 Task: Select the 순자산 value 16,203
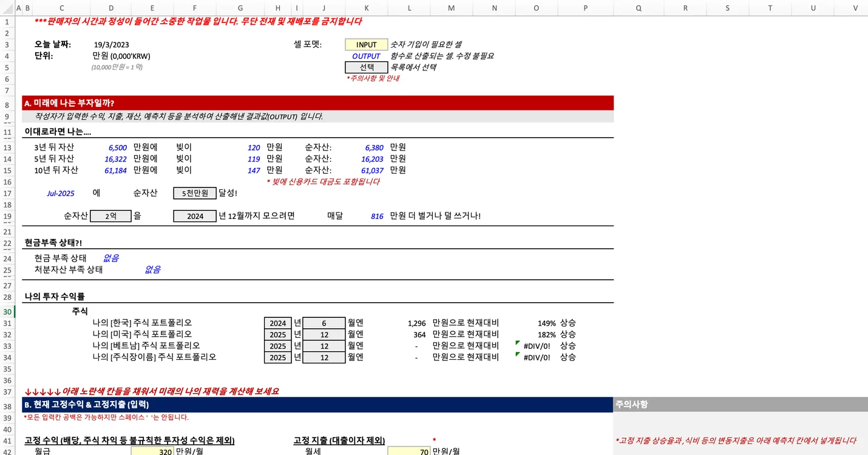[373, 159]
